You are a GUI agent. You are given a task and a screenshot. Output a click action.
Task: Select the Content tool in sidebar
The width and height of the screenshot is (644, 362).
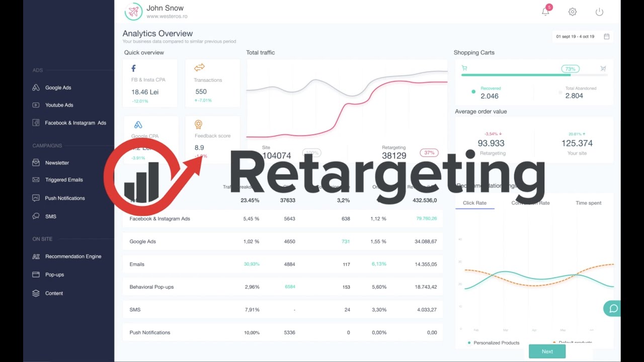(x=54, y=293)
